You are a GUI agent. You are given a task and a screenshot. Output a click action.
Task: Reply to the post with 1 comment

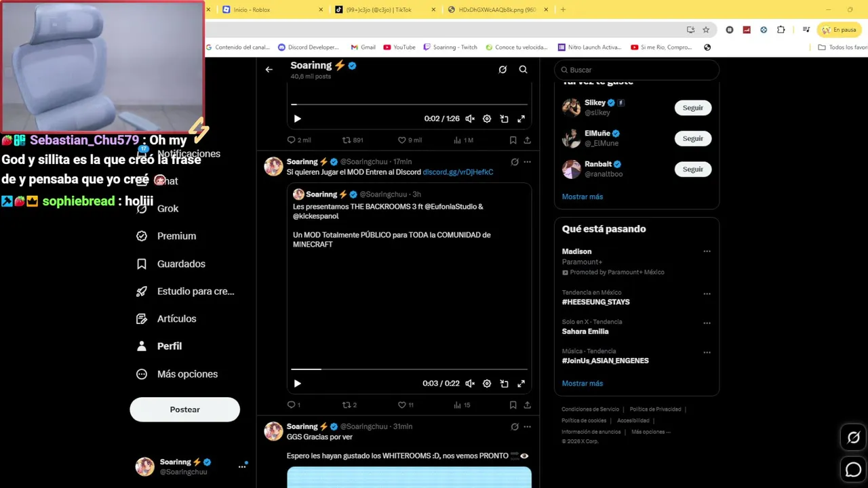[x=294, y=405]
